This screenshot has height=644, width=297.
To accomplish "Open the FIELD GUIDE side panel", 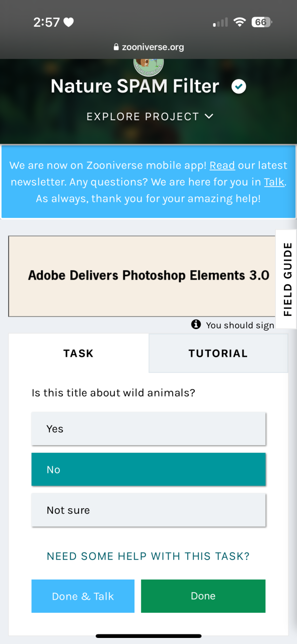I will coord(287,279).
